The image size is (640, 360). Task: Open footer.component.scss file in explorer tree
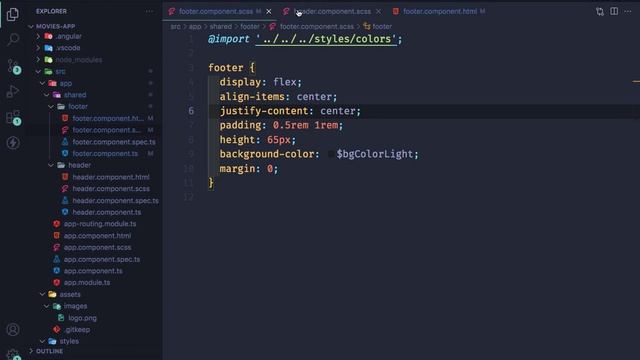(x=106, y=130)
